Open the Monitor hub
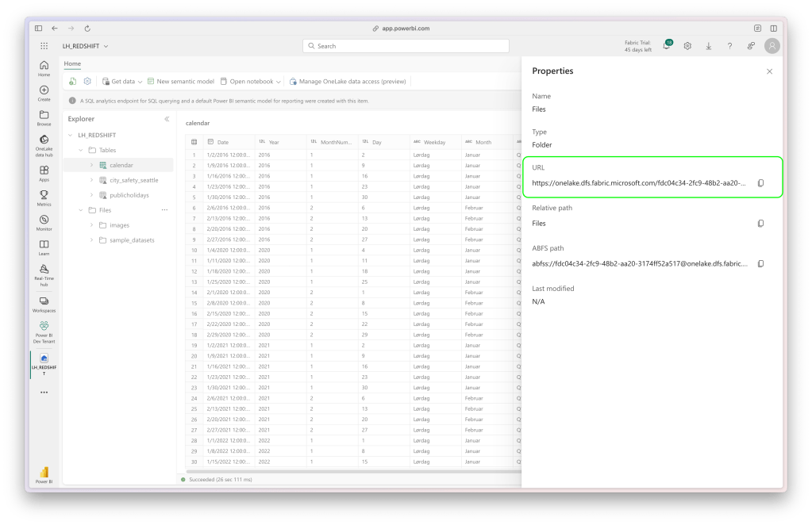Image resolution: width=812 pixels, height=525 pixels. [44, 222]
